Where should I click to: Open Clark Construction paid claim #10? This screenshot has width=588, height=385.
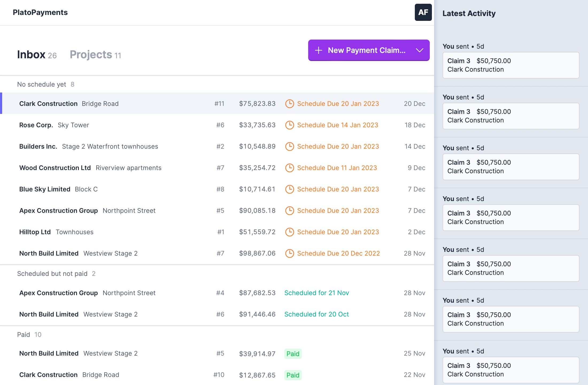pyautogui.click(x=217, y=375)
